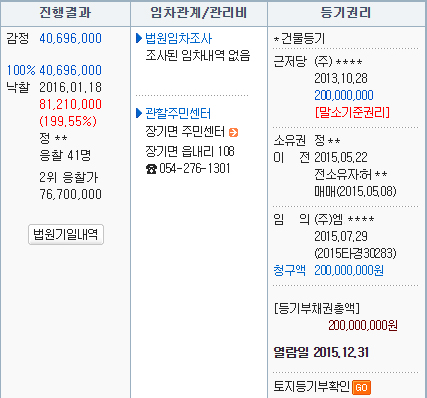The width and height of the screenshot is (427, 398).
Task: Select the 진행결과 column header
Action: pyautogui.click(x=65, y=13)
